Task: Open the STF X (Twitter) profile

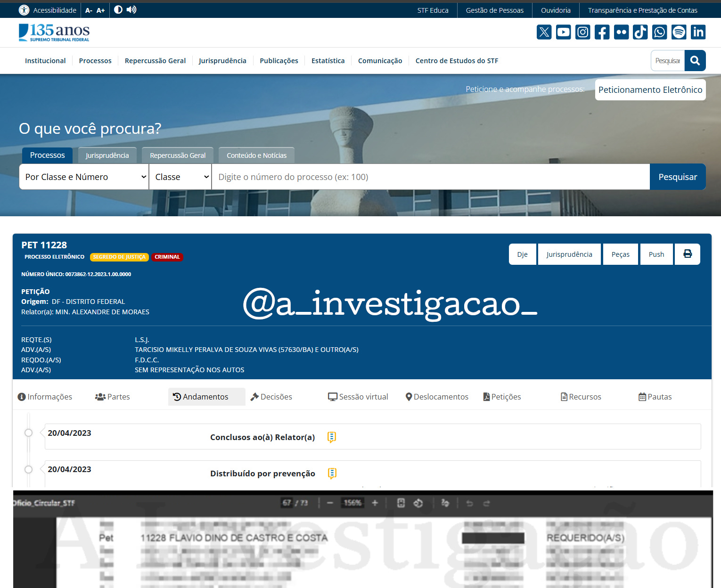Action: coord(544,32)
